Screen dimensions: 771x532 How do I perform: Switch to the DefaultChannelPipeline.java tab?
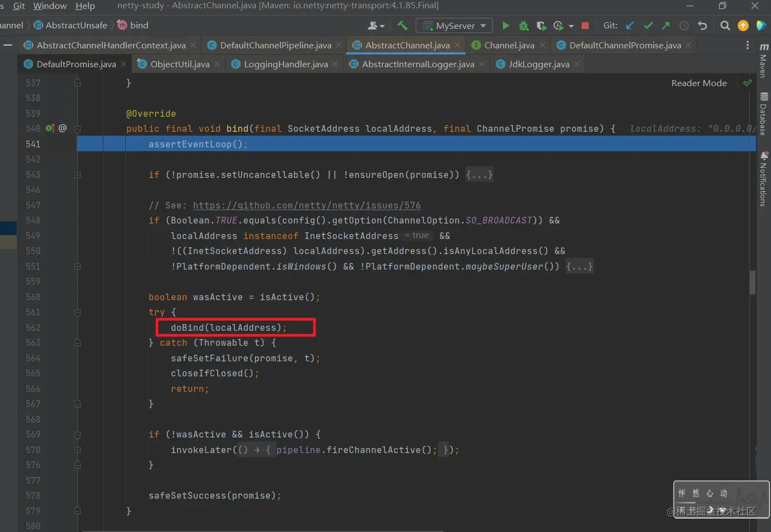275,45
